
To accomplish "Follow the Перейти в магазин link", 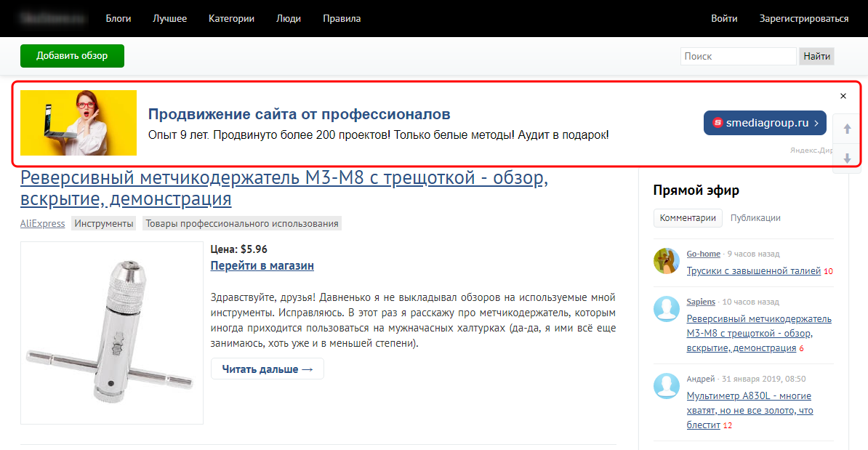I will pos(262,266).
